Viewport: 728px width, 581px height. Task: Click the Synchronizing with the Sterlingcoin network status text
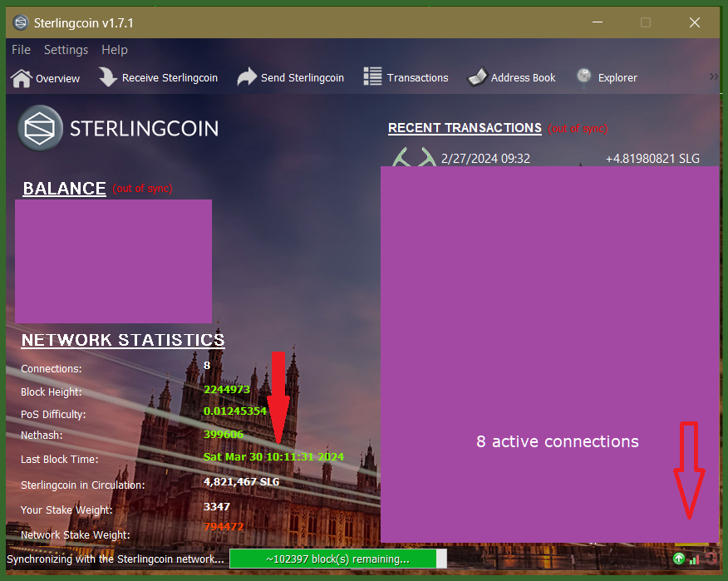pyautogui.click(x=116, y=559)
